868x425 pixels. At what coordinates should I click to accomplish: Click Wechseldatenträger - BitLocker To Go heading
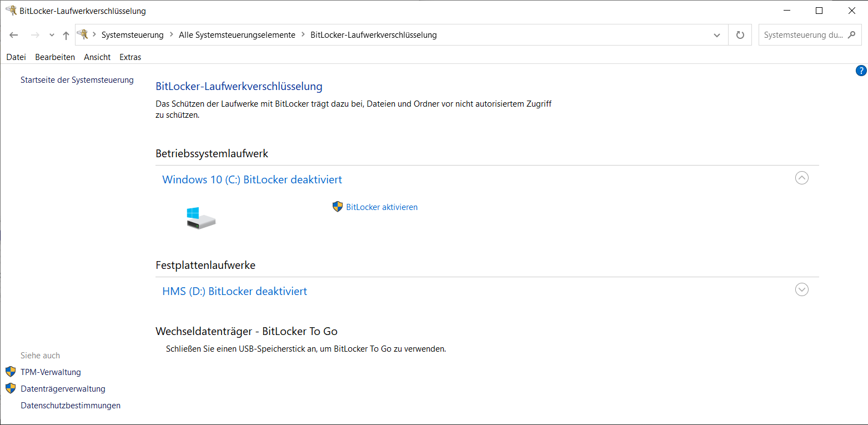tap(247, 331)
